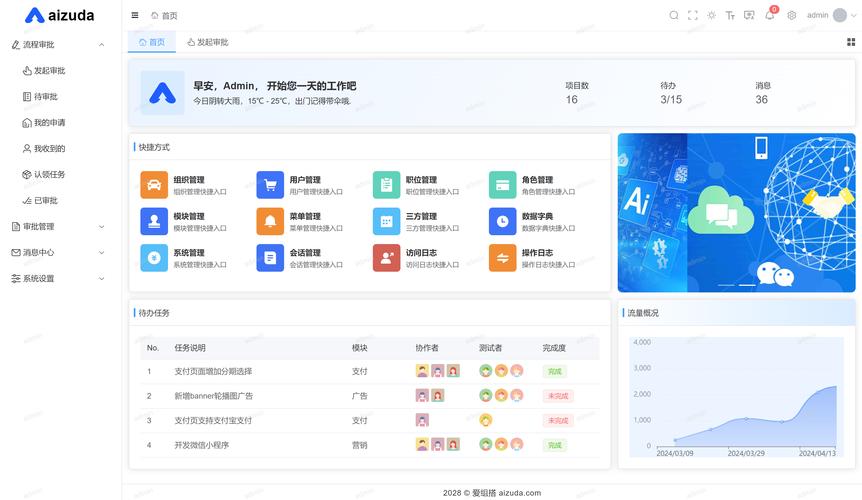Click the 角色管理 card icon
Screen dimensions: 862x500
[502, 185]
